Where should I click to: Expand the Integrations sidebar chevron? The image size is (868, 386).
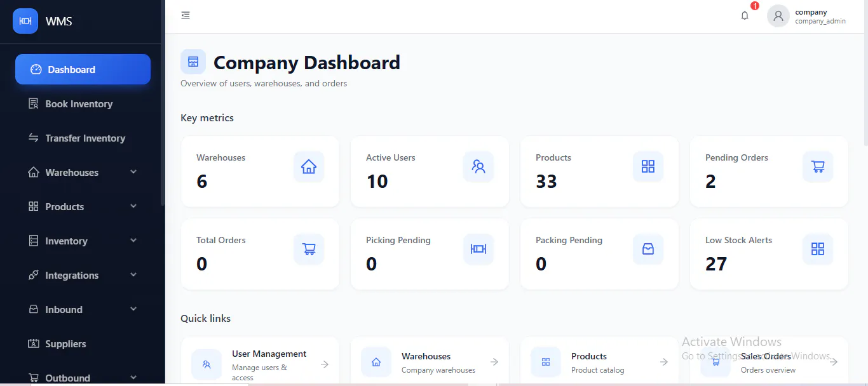[133, 275]
